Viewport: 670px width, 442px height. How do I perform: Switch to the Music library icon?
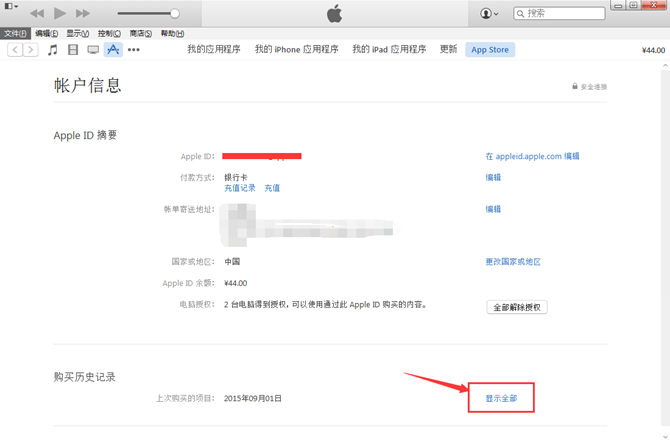pos(53,50)
